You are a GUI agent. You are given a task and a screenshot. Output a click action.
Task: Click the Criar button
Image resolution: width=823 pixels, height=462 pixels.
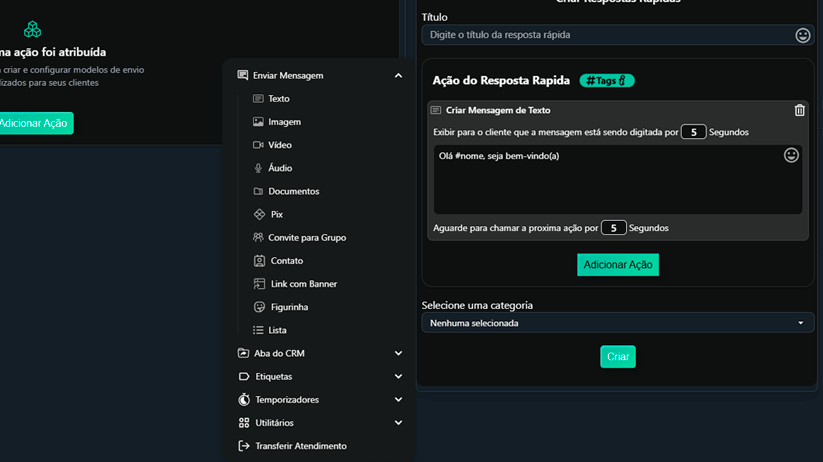coord(617,357)
